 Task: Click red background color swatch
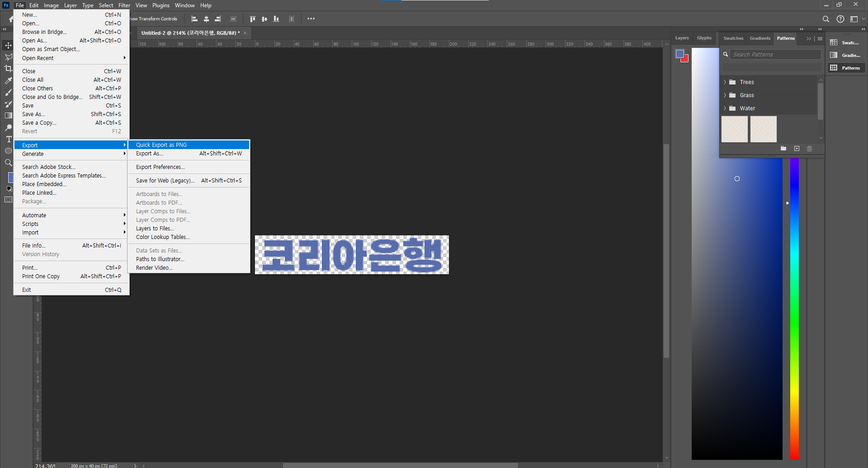pos(686,59)
